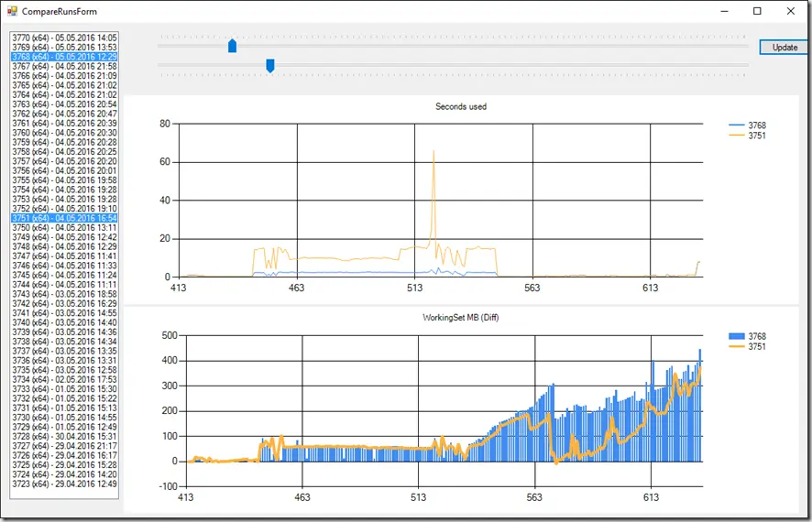812x522 pixels.
Task: Select run 3728 (x64) 30.04.2016 15:31
Action: pyautogui.click(x=64, y=436)
